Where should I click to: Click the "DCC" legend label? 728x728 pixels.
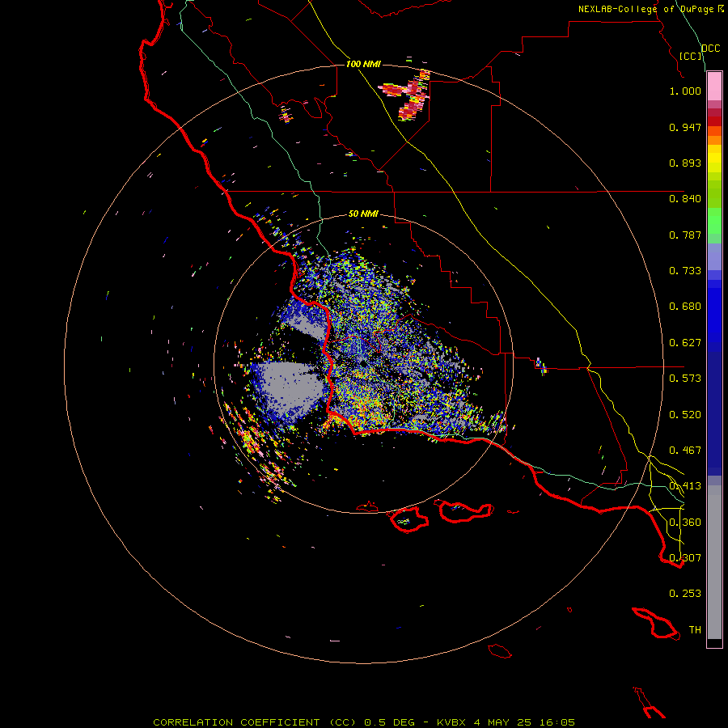tap(710, 49)
